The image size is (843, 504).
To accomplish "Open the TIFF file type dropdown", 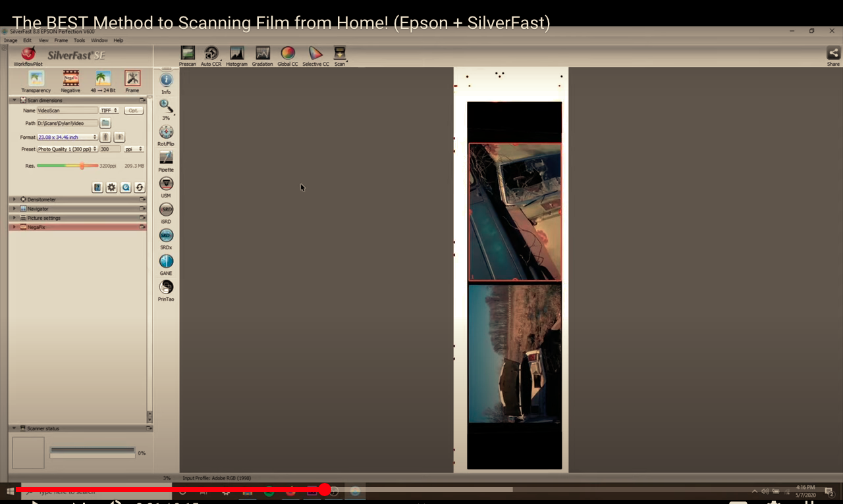I will pyautogui.click(x=109, y=111).
